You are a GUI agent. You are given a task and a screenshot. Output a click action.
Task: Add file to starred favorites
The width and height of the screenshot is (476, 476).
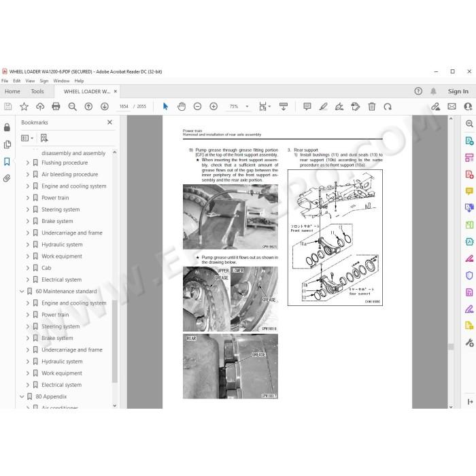pos(24,107)
